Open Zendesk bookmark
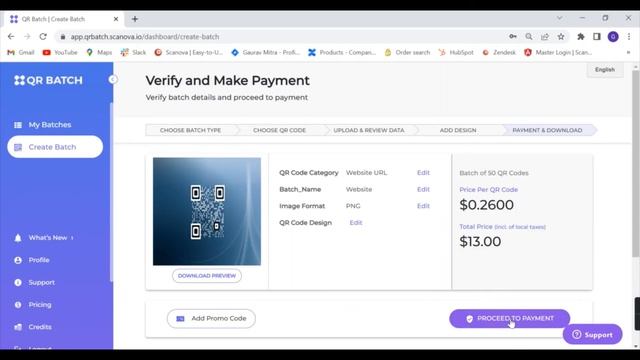640x360 pixels. 499,53
